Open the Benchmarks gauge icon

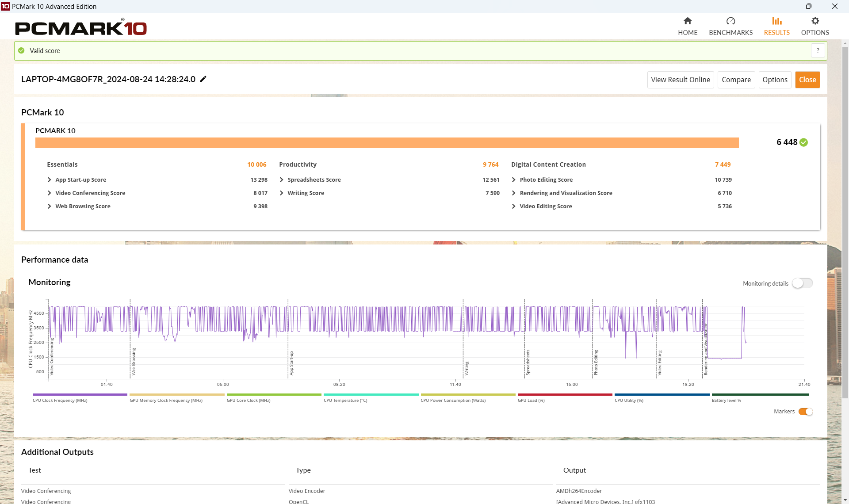coord(730,21)
